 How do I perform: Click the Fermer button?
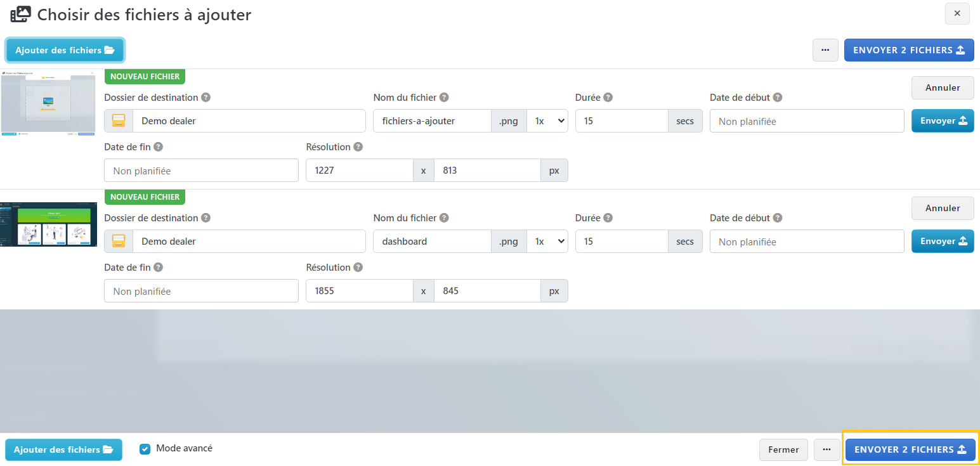[x=783, y=450]
